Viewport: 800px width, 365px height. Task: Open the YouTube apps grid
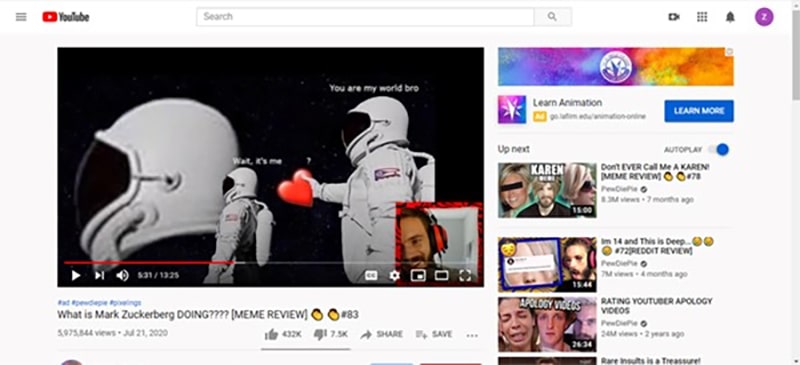(702, 17)
